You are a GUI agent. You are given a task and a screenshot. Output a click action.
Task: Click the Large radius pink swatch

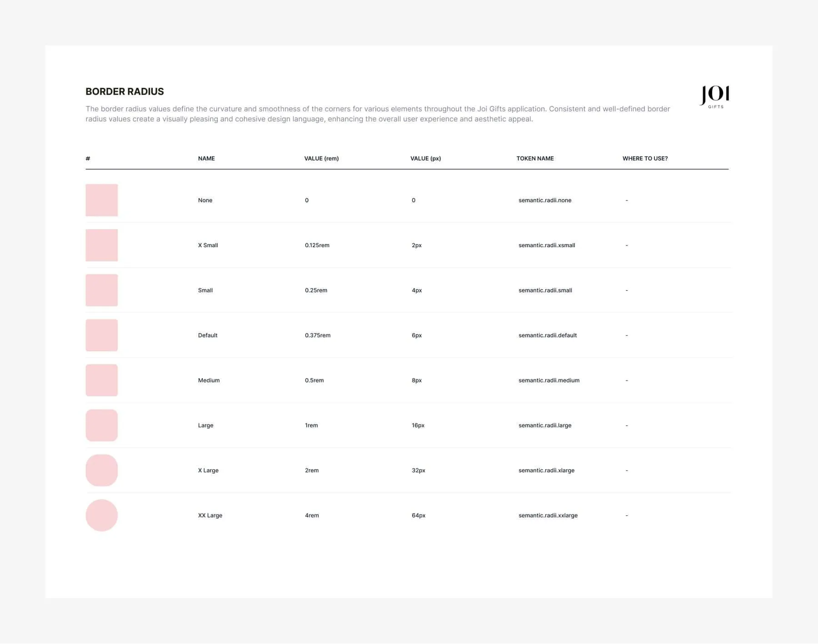102,425
